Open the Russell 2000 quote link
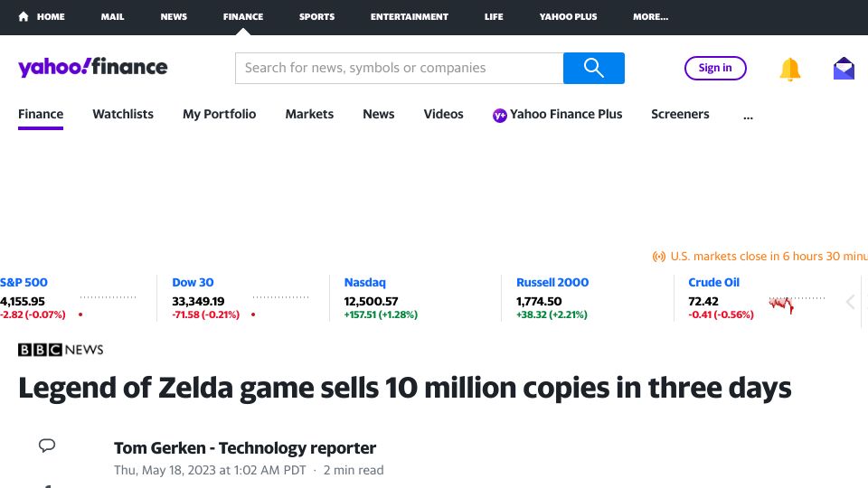 pos(552,282)
